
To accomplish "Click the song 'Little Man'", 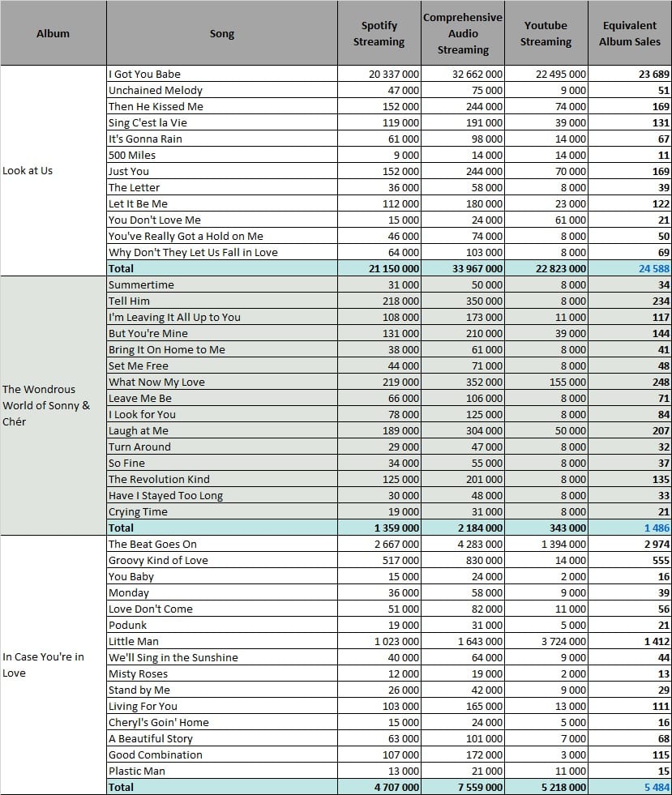I will (x=134, y=642).
